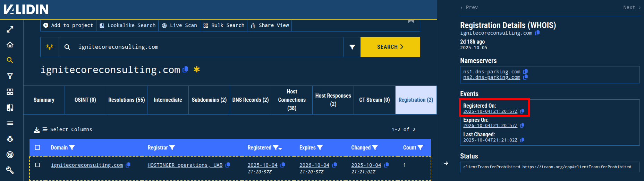Click the pivot graph icon left of search
Screen dimensions: 644x181
[50, 47]
